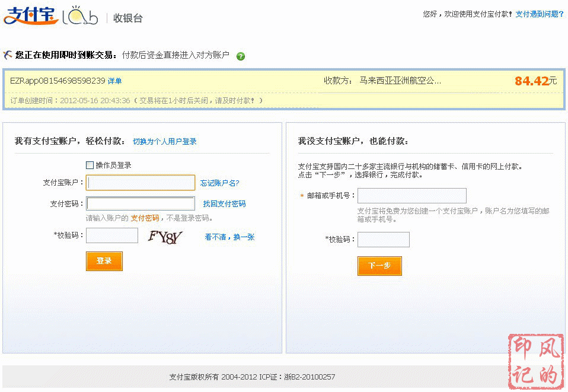
Task: Open the 详单 order detail link
Action: [114, 81]
